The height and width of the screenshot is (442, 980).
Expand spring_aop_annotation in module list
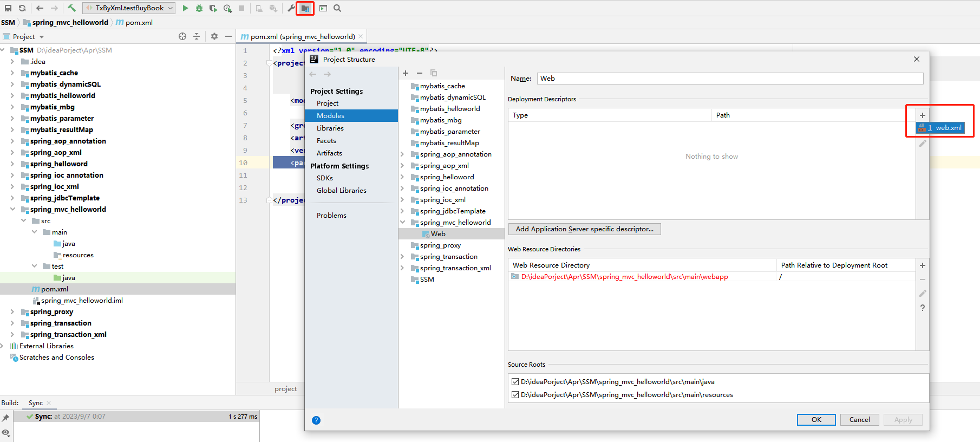402,154
